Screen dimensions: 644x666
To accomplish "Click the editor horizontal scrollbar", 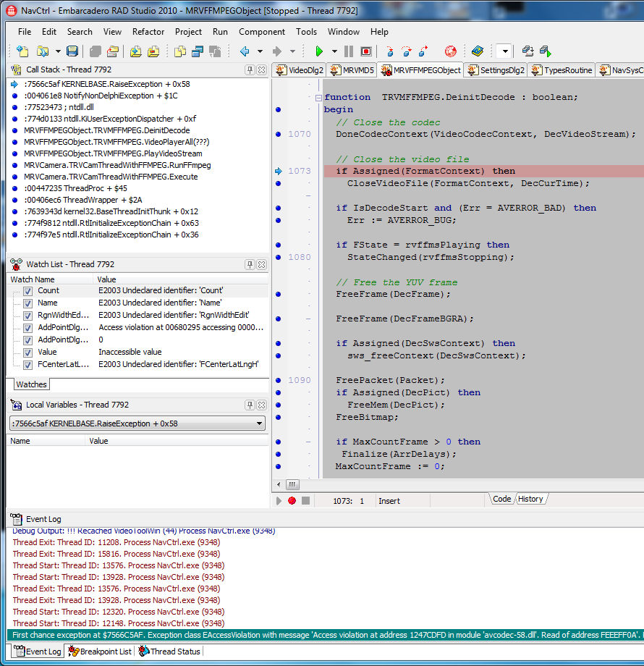I will 292,484.
